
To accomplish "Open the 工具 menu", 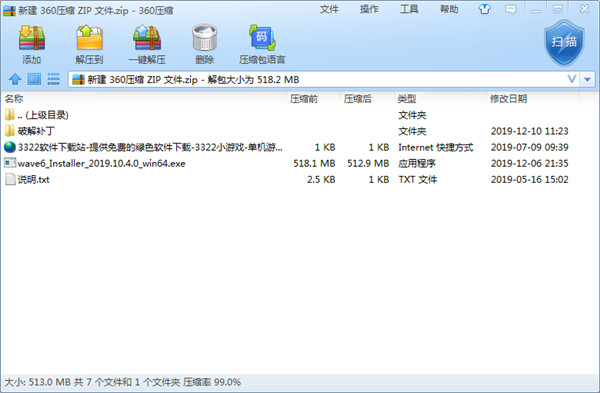I will [x=409, y=9].
